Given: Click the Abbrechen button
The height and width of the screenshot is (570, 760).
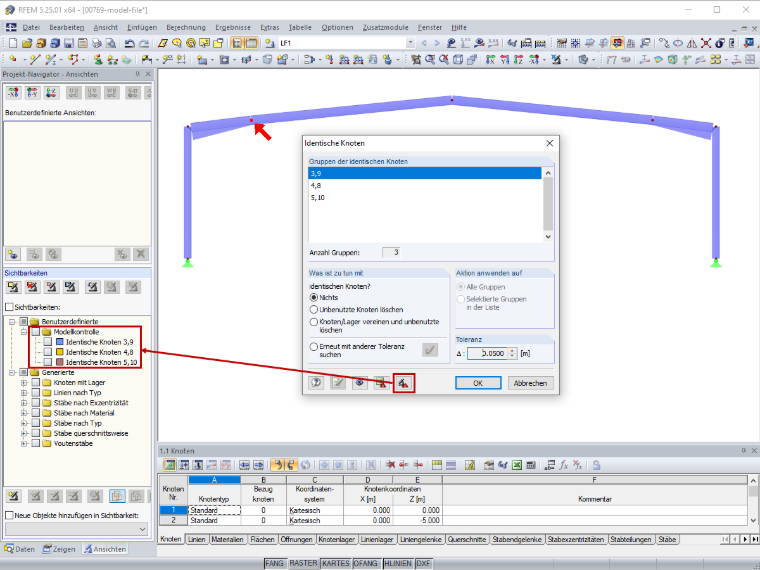Looking at the screenshot, I should point(530,383).
